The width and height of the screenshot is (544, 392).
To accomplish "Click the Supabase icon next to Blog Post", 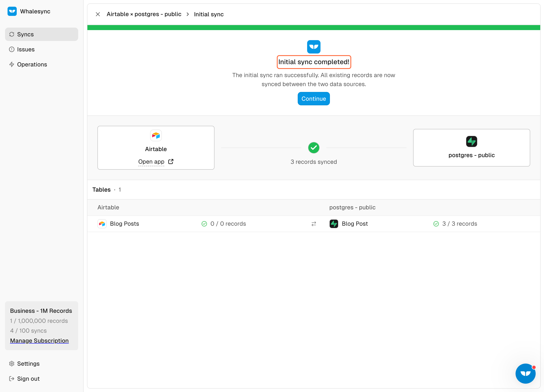I will click(334, 224).
